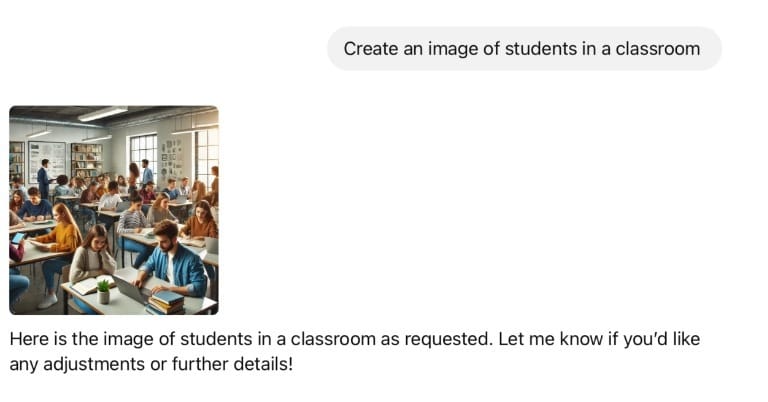Viewport: 768px width, 402px height.
Task: Click the bookshelf on the back wall
Action: (x=86, y=160)
